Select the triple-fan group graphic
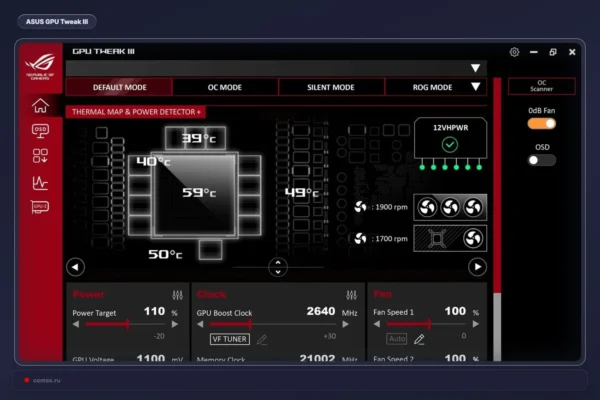The width and height of the screenshot is (600, 400). click(x=450, y=207)
